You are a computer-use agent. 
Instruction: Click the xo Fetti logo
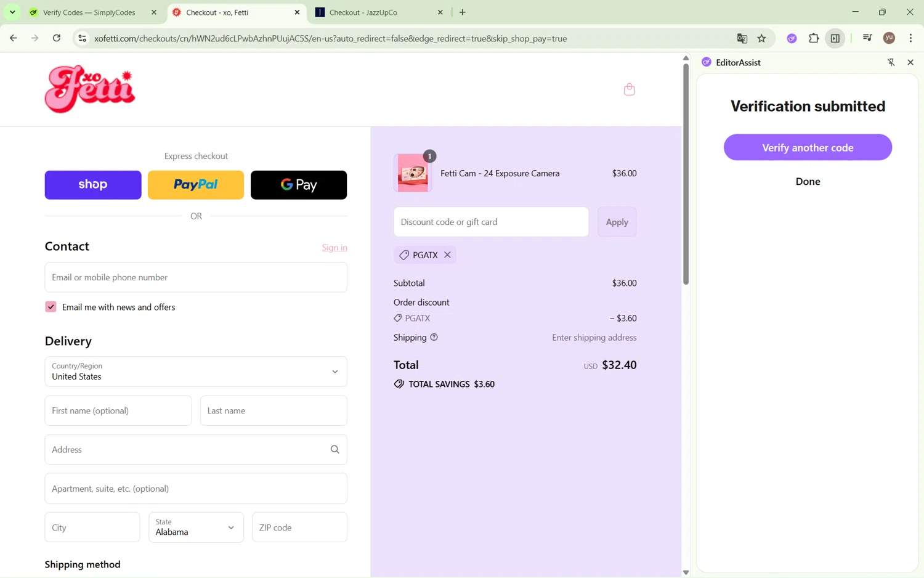coord(90,89)
